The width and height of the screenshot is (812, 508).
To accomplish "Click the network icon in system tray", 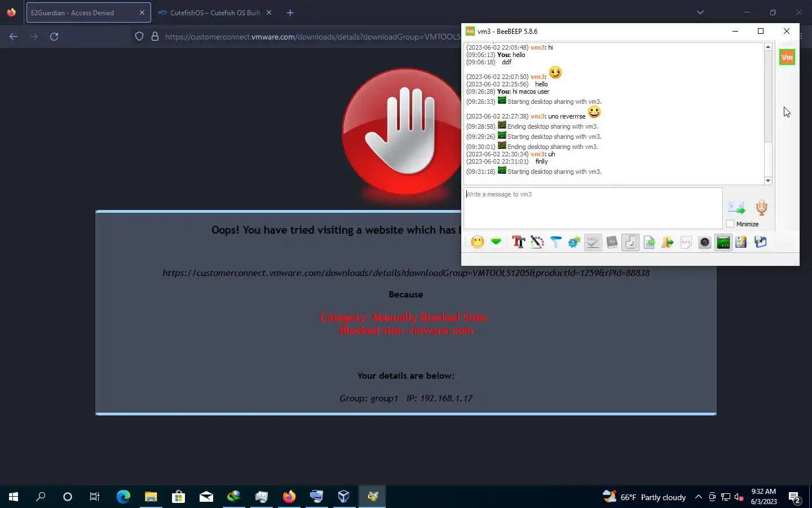I will 726,497.
